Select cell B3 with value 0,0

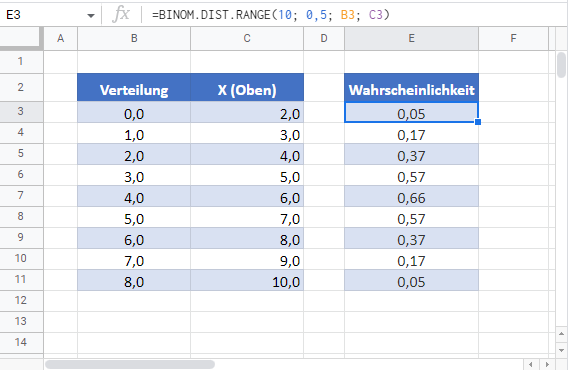coord(134,112)
